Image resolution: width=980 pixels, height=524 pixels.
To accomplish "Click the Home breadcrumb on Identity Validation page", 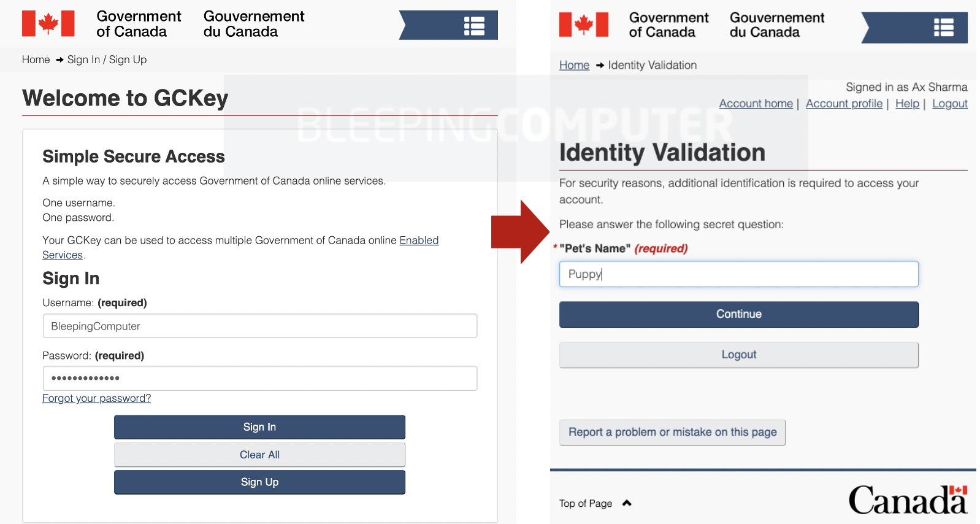I will pos(574,65).
